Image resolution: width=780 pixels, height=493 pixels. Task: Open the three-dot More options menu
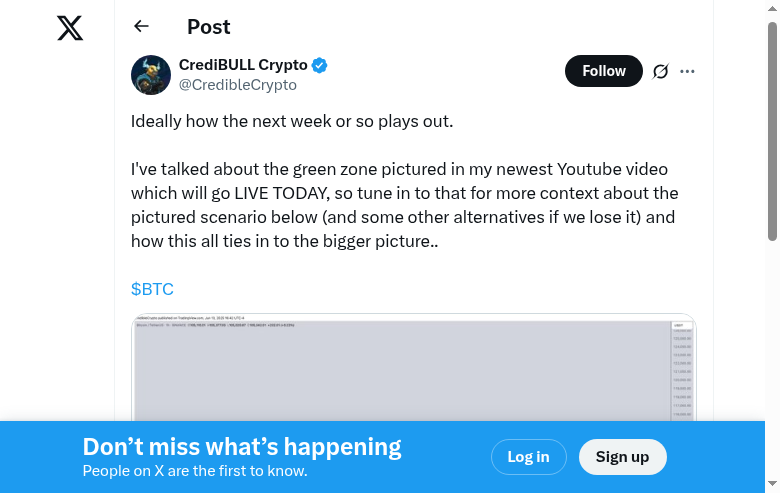pos(687,71)
